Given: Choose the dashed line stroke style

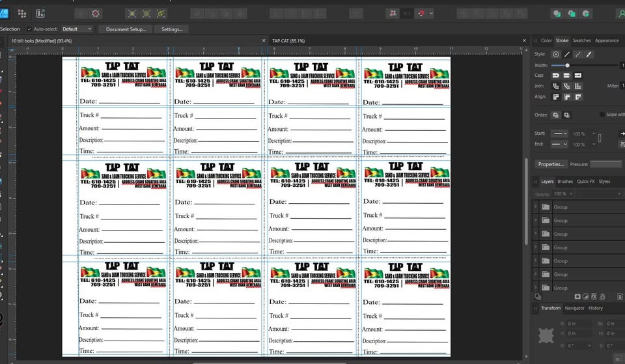Looking at the screenshot, I should (x=578, y=55).
